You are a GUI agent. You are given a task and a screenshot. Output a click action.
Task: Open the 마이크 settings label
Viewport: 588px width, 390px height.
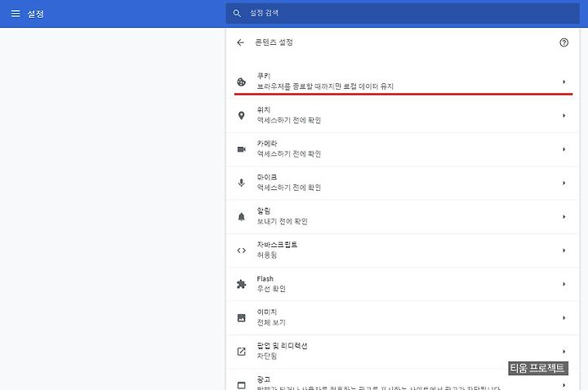coord(266,177)
